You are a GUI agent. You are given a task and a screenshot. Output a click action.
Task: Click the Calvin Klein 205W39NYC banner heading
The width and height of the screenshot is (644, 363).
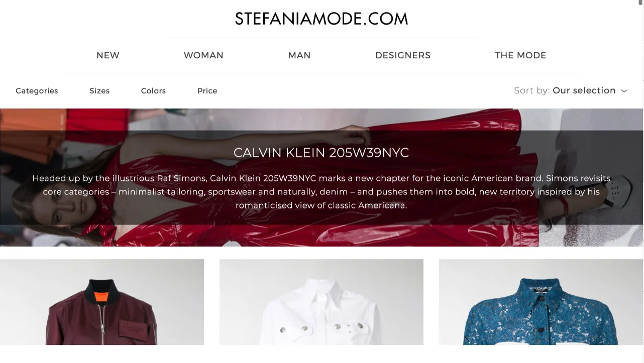coord(321,153)
